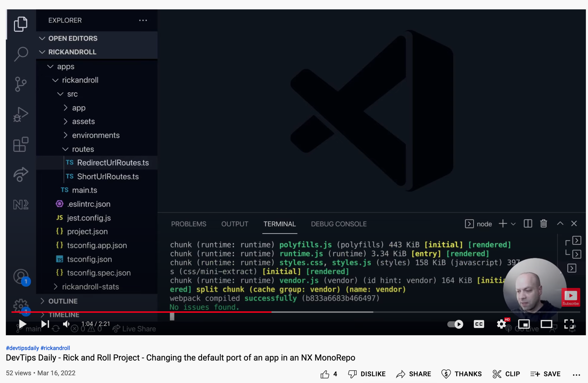
Task: Click the terminal trash (kill) icon
Action: 543,224
